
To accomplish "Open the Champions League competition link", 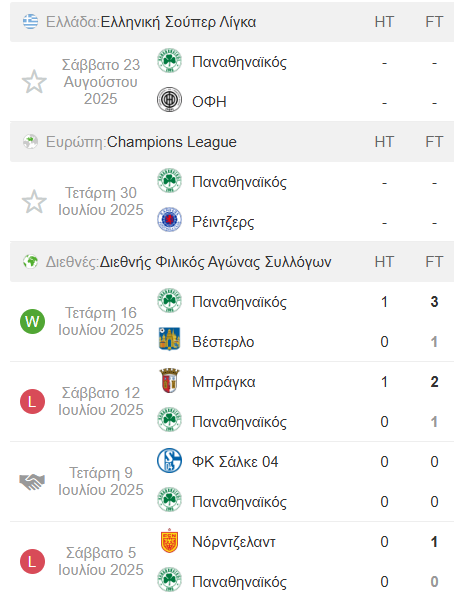I will tap(171, 142).
